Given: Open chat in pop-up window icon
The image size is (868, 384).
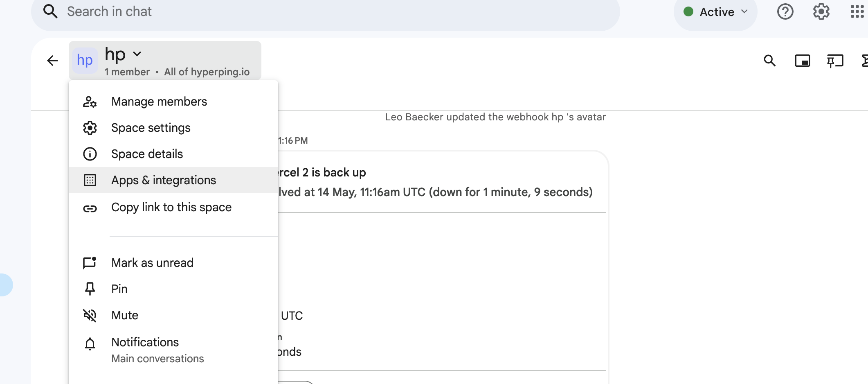Looking at the screenshot, I should tap(802, 61).
